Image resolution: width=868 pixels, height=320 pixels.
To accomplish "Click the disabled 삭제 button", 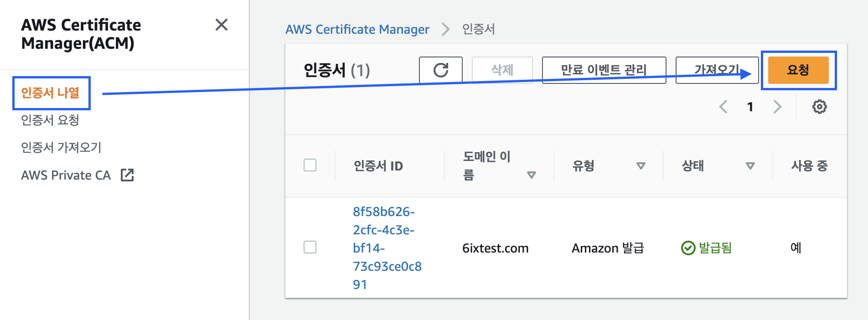I will point(502,70).
